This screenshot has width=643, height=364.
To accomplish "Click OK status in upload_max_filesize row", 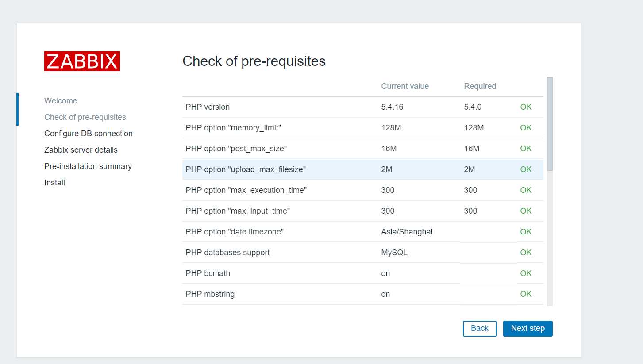I will click(526, 169).
